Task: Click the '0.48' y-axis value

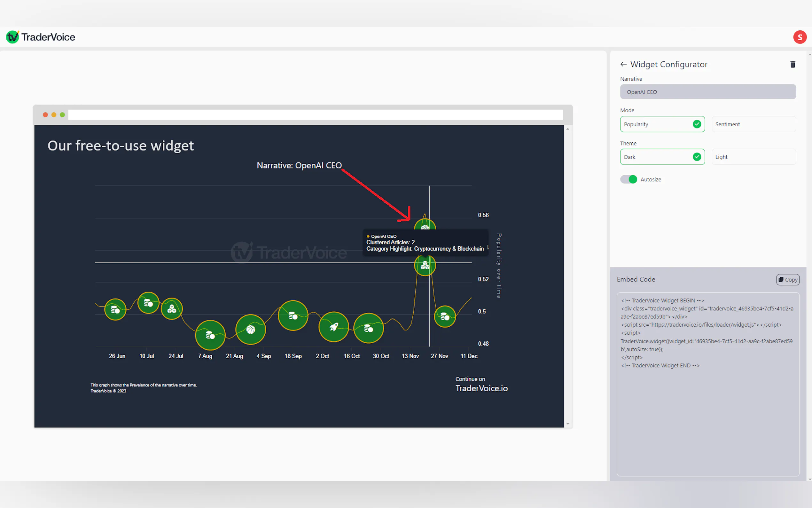Action: point(483,344)
